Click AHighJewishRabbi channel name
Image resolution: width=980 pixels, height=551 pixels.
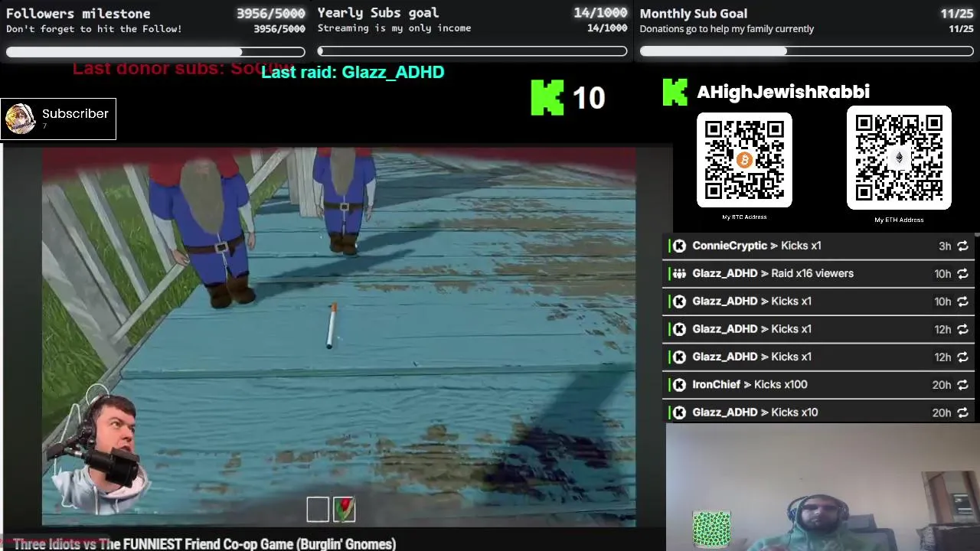pos(783,92)
